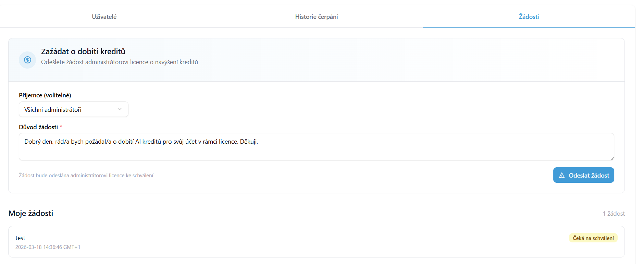
Task: Click the request timestamp 2026-03-18 14:36:46
Action: (x=48, y=247)
